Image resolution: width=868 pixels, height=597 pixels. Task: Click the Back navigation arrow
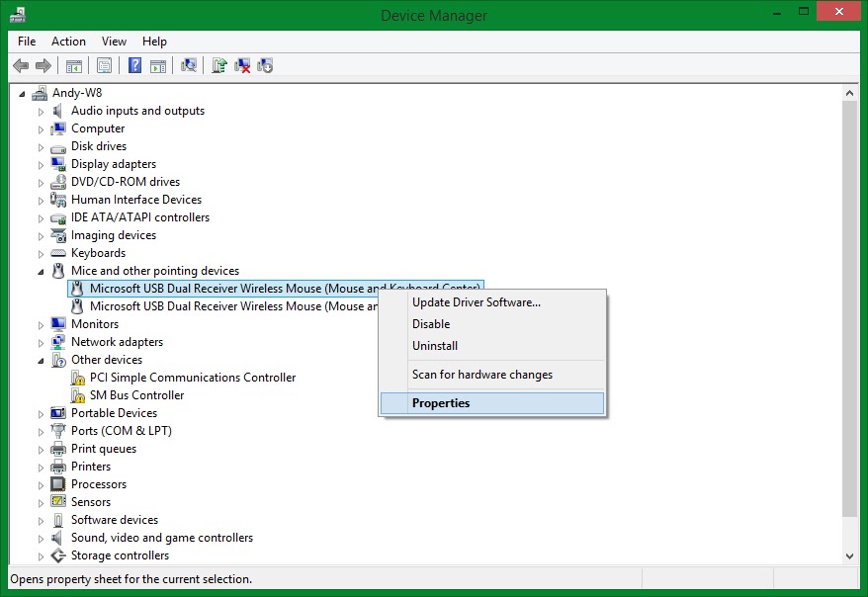pos(20,65)
